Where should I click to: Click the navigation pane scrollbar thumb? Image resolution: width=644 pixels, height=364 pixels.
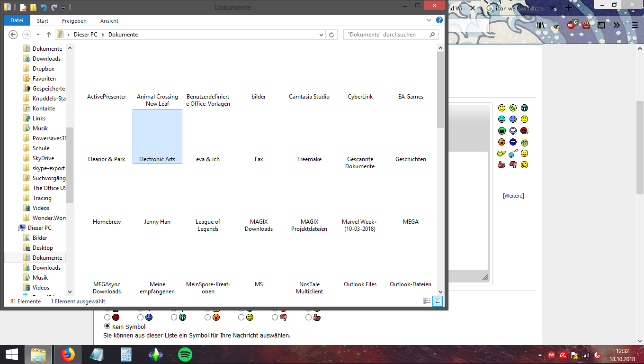[x=70, y=165]
